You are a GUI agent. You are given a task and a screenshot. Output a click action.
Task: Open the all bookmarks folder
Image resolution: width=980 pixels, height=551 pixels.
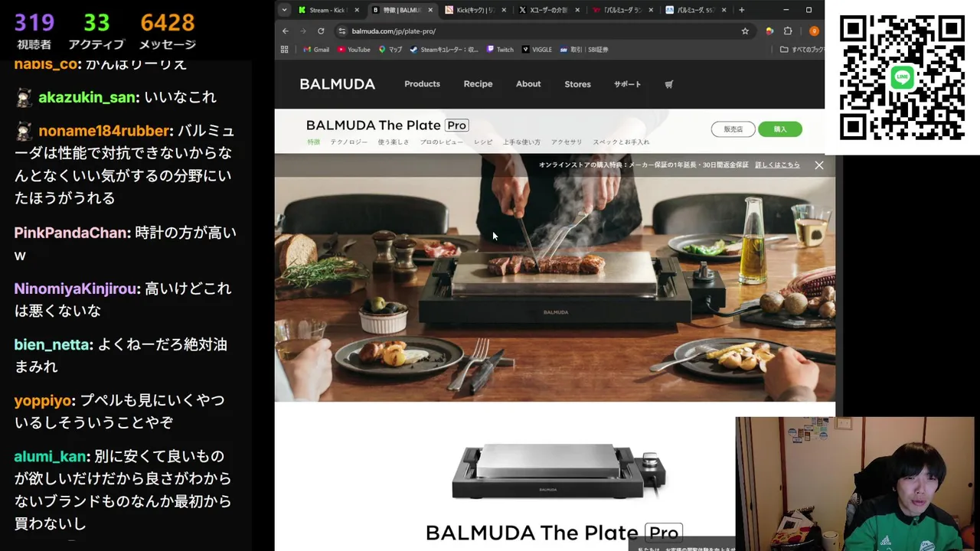click(x=802, y=50)
